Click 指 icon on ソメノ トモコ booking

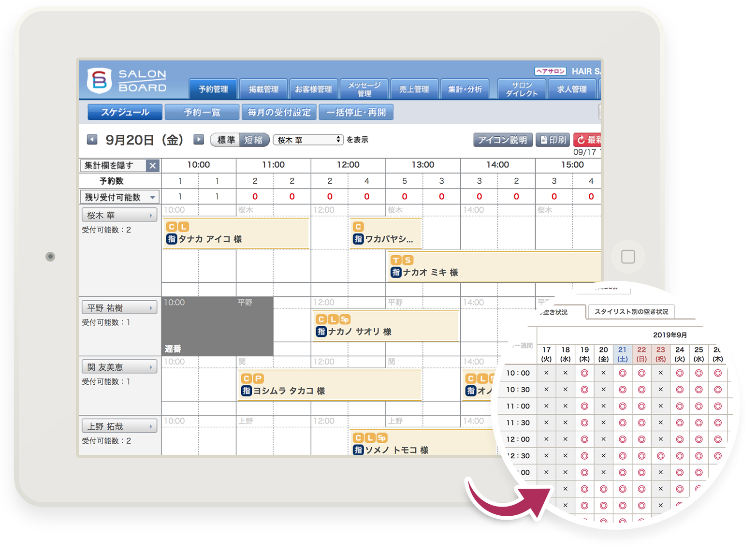[358, 450]
